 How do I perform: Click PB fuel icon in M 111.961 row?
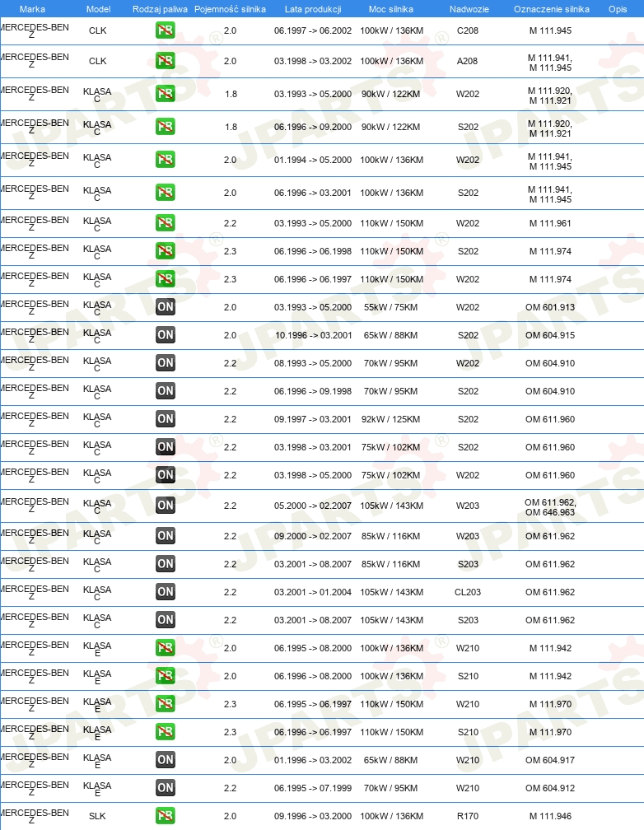coord(166,223)
